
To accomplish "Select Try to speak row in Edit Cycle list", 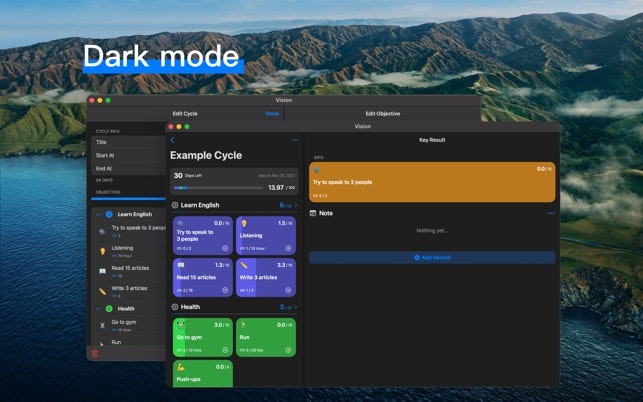I will pyautogui.click(x=129, y=231).
